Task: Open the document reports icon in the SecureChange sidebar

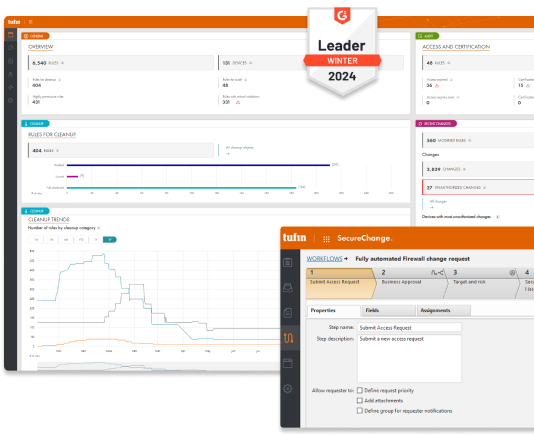Action: point(288,313)
